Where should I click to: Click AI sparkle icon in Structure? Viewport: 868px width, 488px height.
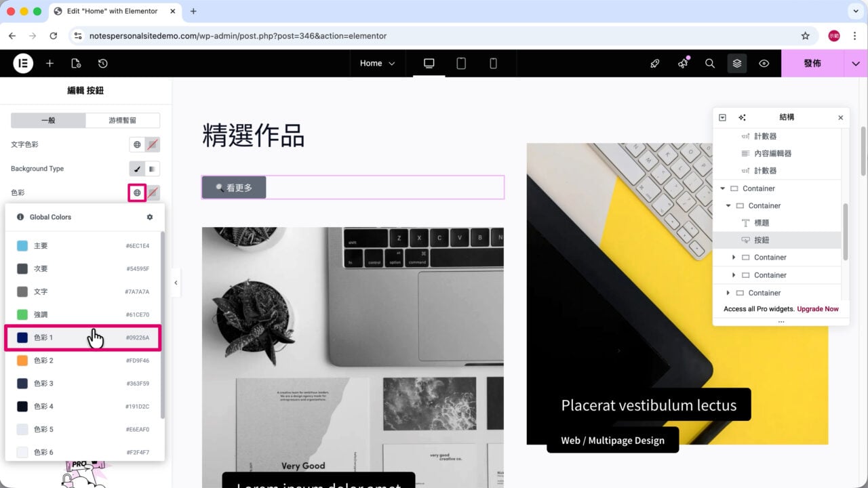[x=742, y=117]
